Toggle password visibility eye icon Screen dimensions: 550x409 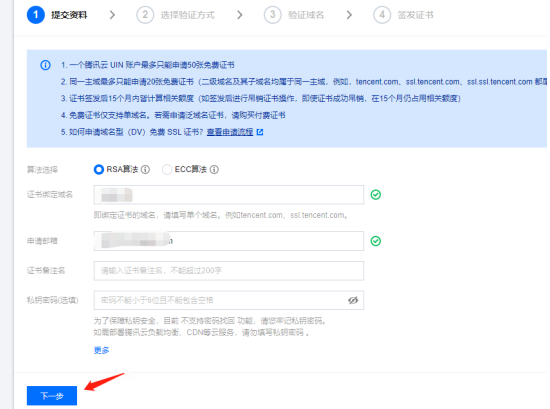[x=353, y=300]
